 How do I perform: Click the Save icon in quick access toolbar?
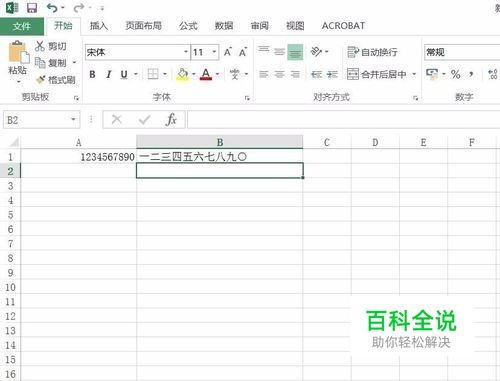point(32,7)
